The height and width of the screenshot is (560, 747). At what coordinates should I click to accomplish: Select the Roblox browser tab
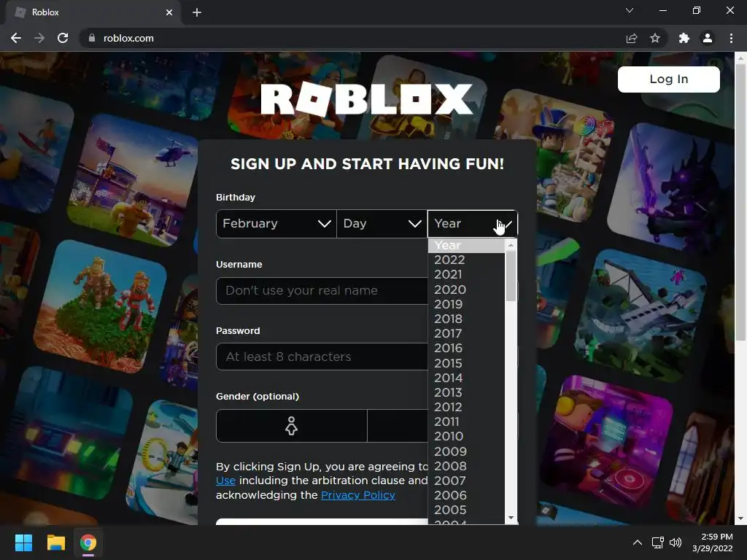[x=93, y=13]
